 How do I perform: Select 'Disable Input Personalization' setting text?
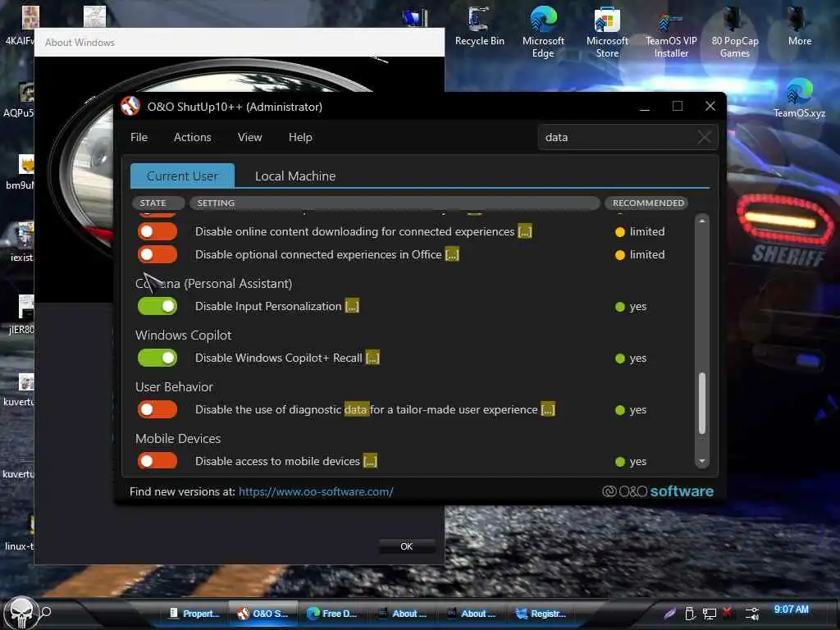(268, 307)
